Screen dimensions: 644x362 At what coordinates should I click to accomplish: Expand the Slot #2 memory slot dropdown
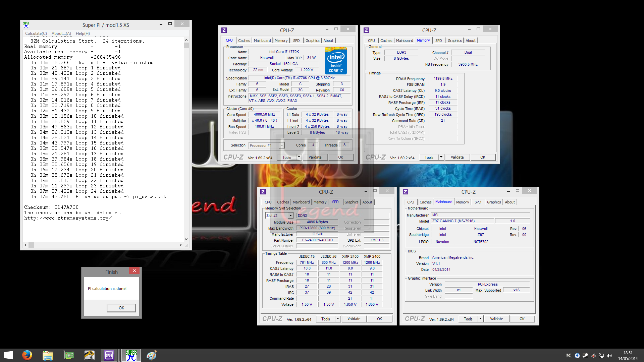pos(290,216)
